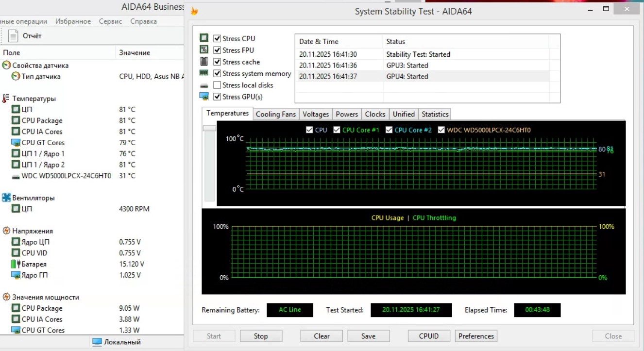The image size is (644, 351).
Task: Uncheck Stress GPU(s) option
Action: [x=217, y=97]
